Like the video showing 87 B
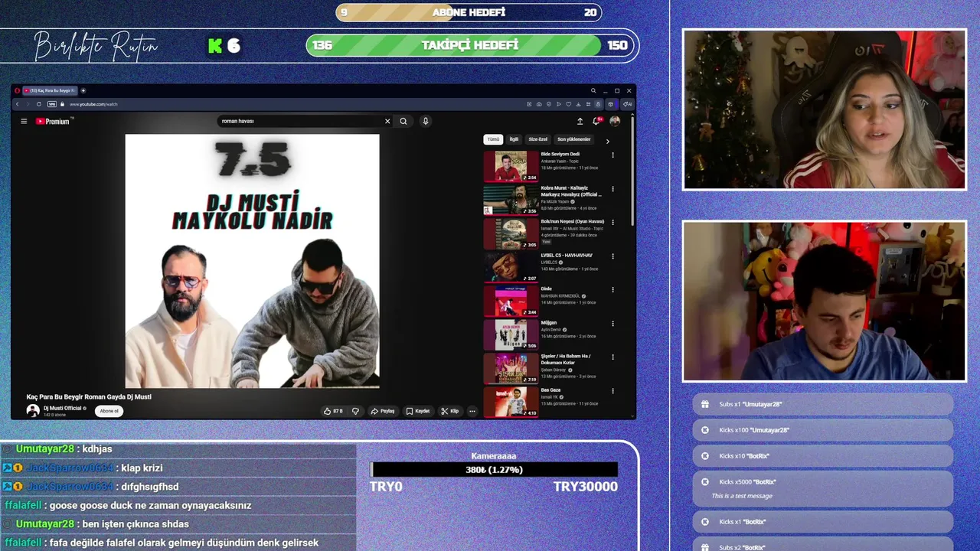 pos(333,411)
